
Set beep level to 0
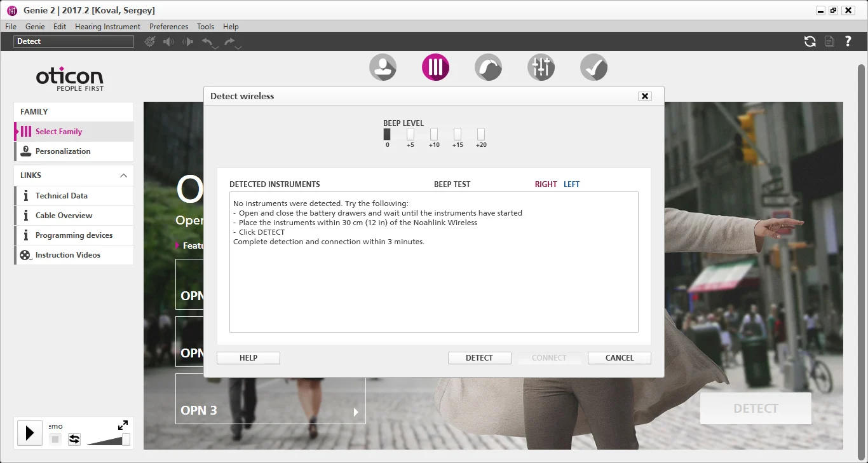click(387, 134)
